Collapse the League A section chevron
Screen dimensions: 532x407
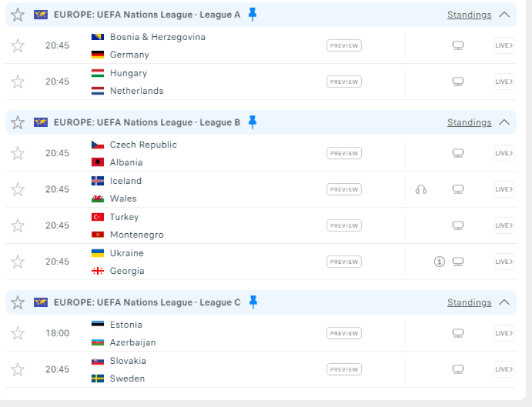coord(504,14)
